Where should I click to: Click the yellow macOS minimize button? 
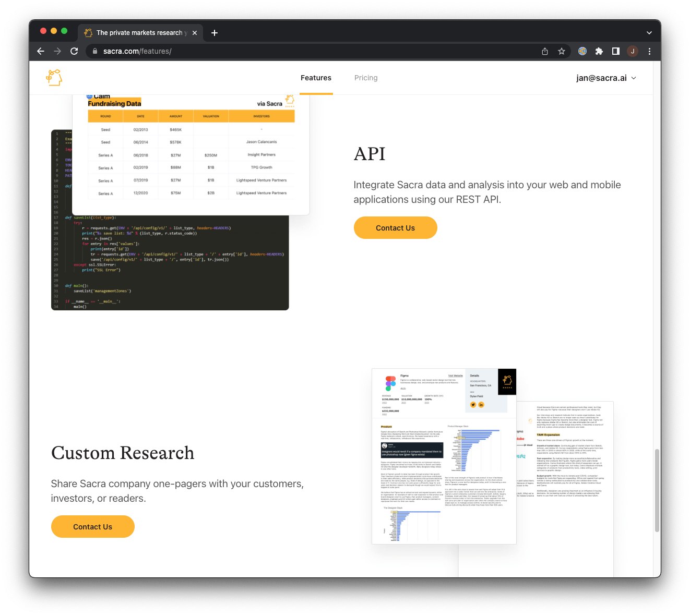(x=54, y=31)
